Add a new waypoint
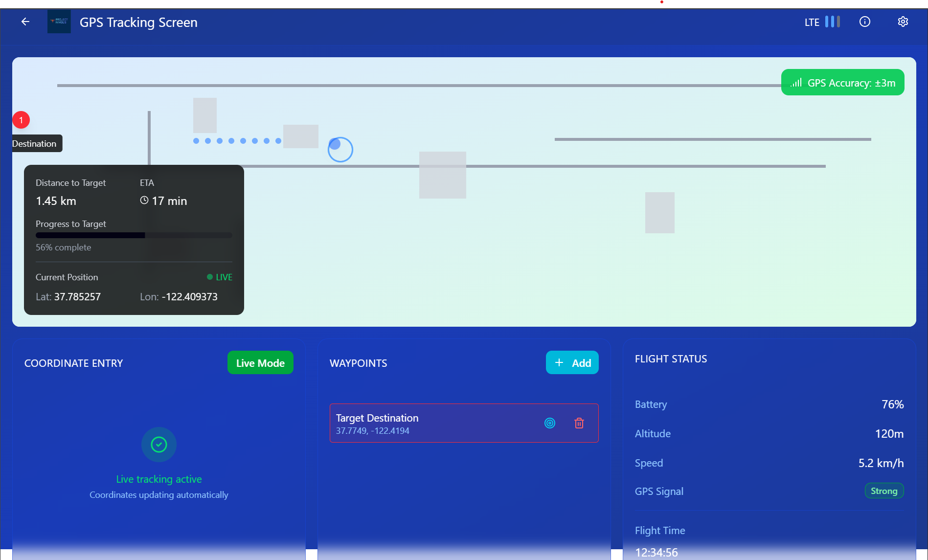 (x=572, y=363)
